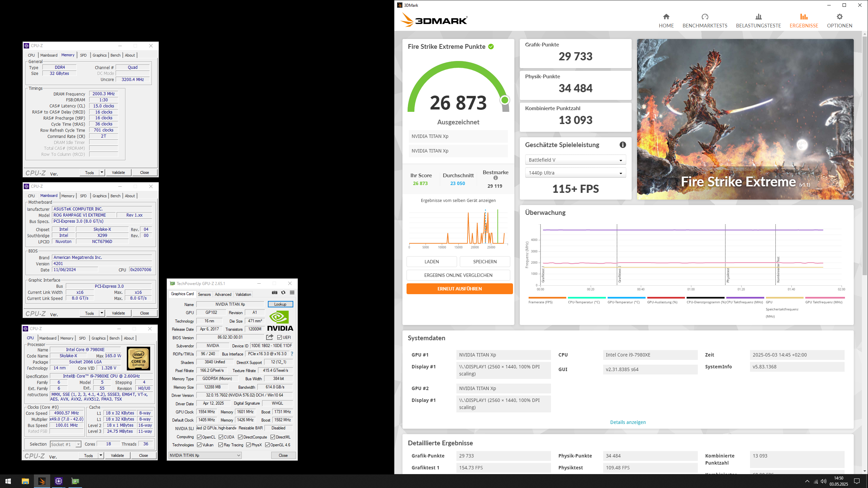Image resolution: width=868 pixels, height=488 pixels.
Task: Click the CPU Taktfrequenz purple legend swatch
Action: pos(745,298)
